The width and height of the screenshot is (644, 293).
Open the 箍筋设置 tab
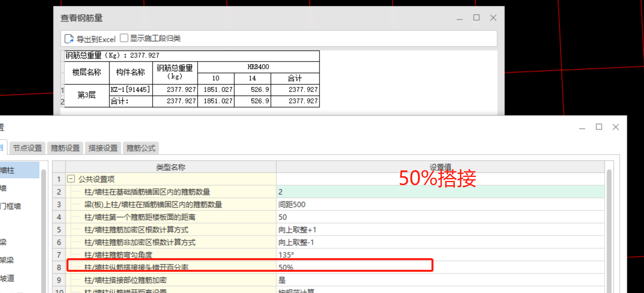click(x=65, y=148)
